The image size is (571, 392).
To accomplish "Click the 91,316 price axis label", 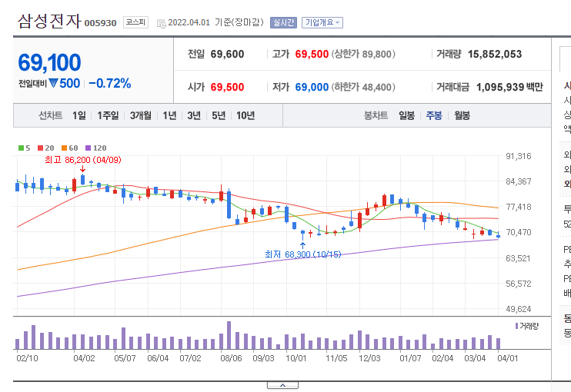I will (519, 156).
